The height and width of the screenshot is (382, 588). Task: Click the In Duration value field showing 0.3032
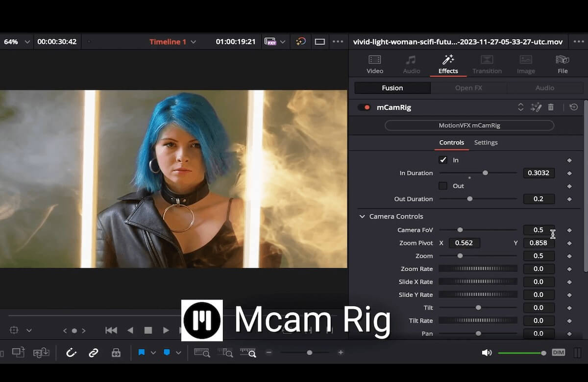(539, 173)
